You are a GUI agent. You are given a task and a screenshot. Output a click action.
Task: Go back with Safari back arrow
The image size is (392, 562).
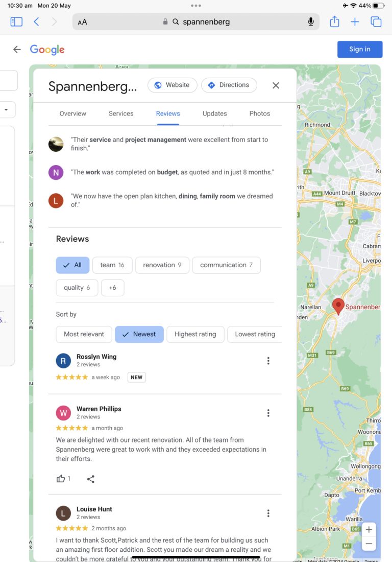pyautogui.click(x=36, y=21)
